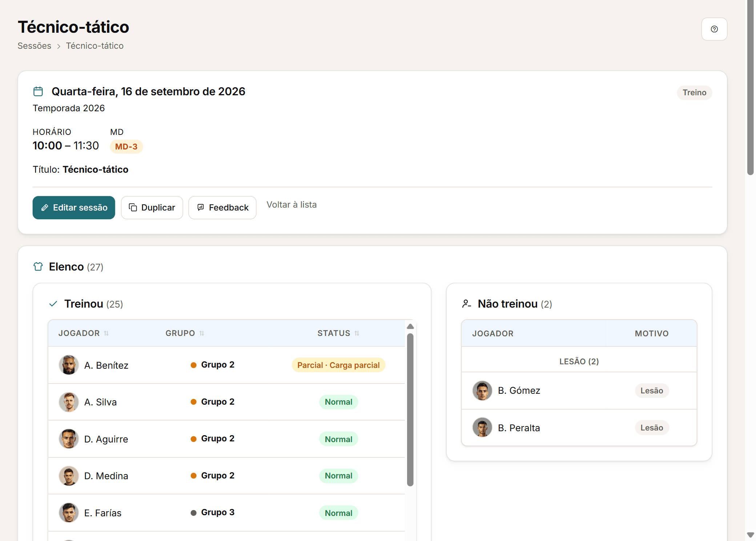Click A. Silva's avatar photo

pyautogui.click(x=69, y=402)
